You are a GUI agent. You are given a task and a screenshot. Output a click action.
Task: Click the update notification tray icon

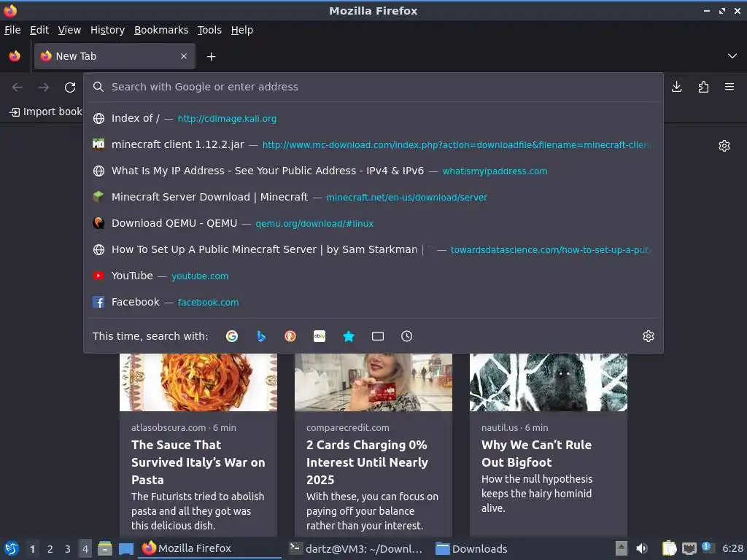706,548
